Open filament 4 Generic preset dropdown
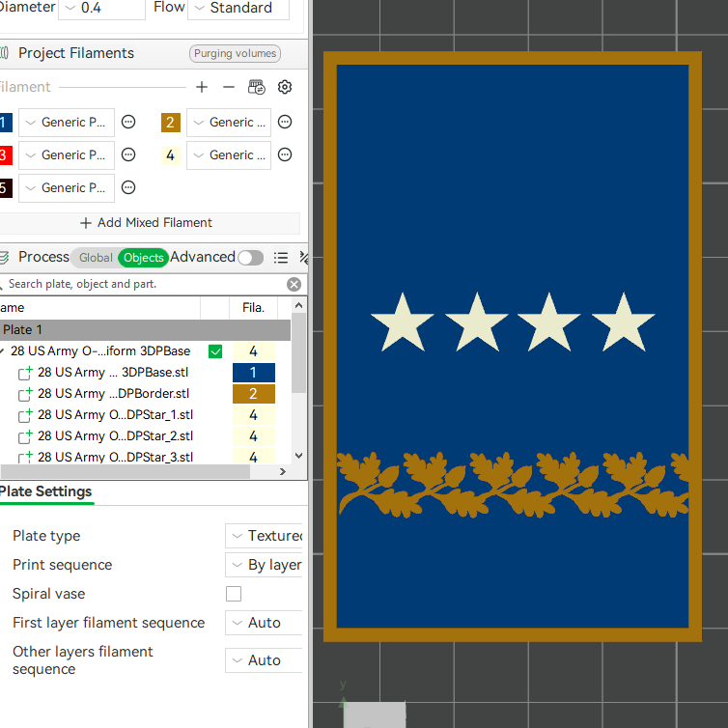The width and height of the screenshot is (728, 728). coord(229,155)
